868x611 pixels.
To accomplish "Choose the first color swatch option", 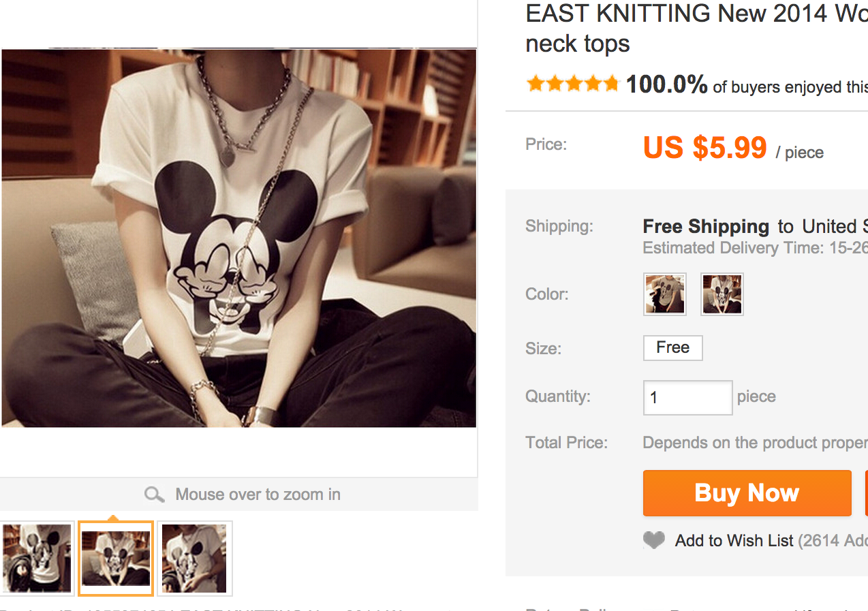I will (665, 294).
